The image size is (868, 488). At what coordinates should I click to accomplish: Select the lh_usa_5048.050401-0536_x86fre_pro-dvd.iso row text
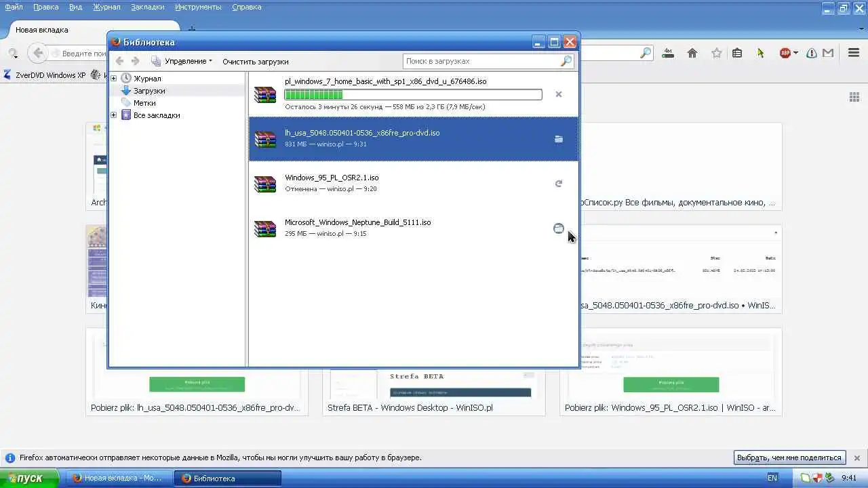click(x=362, y=133)
